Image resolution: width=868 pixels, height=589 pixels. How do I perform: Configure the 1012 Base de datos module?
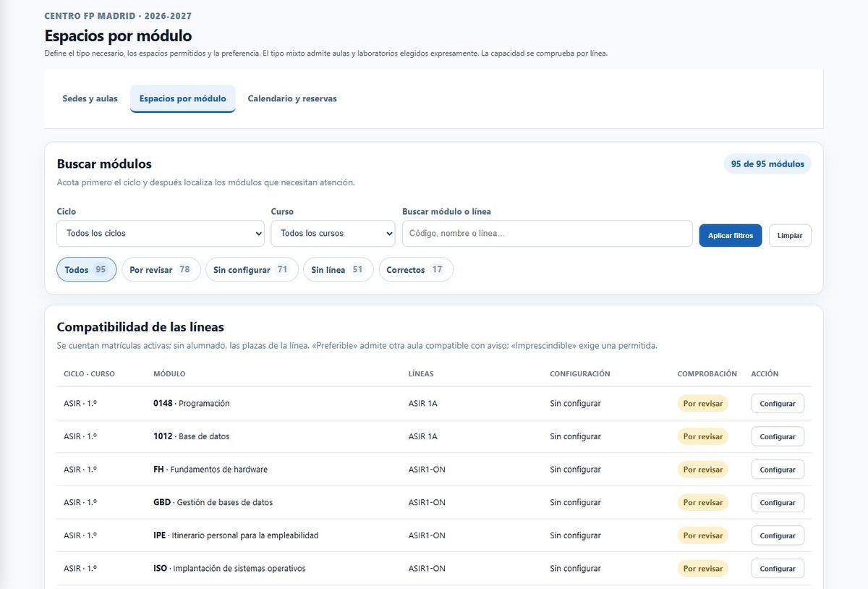778,437
